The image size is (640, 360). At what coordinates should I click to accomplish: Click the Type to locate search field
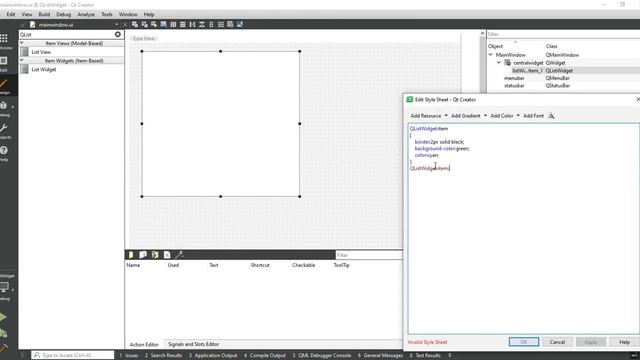coord(73,355)
